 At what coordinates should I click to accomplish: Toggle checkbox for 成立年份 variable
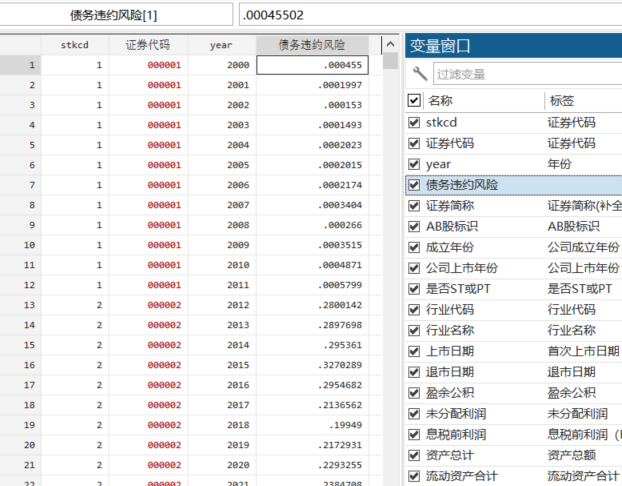[x=414, y=248]
